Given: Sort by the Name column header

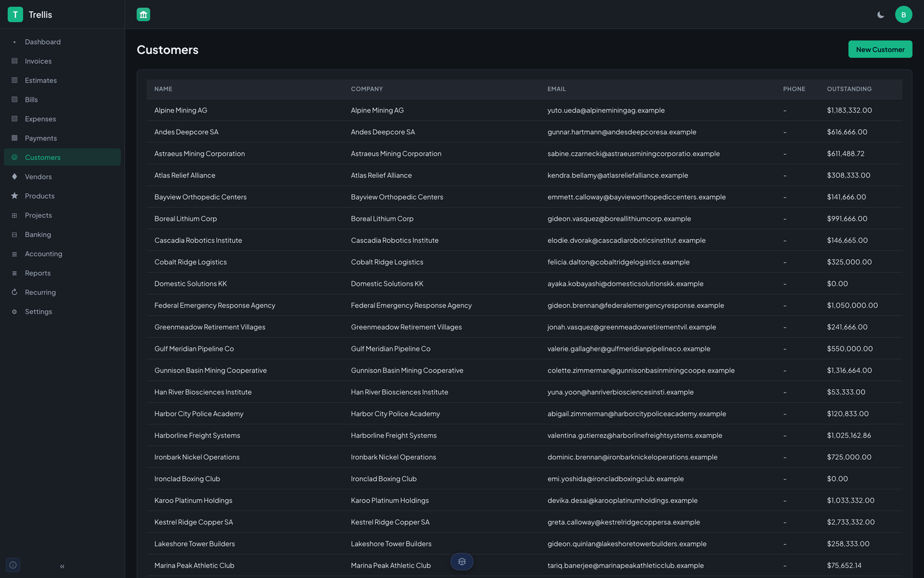Looking at the screenshot, I should (164, 89).
